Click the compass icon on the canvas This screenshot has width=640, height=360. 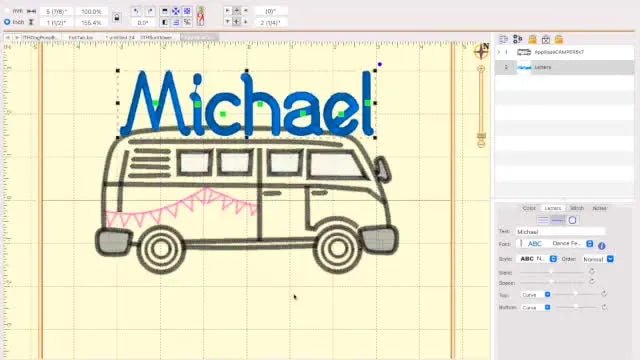482,51
